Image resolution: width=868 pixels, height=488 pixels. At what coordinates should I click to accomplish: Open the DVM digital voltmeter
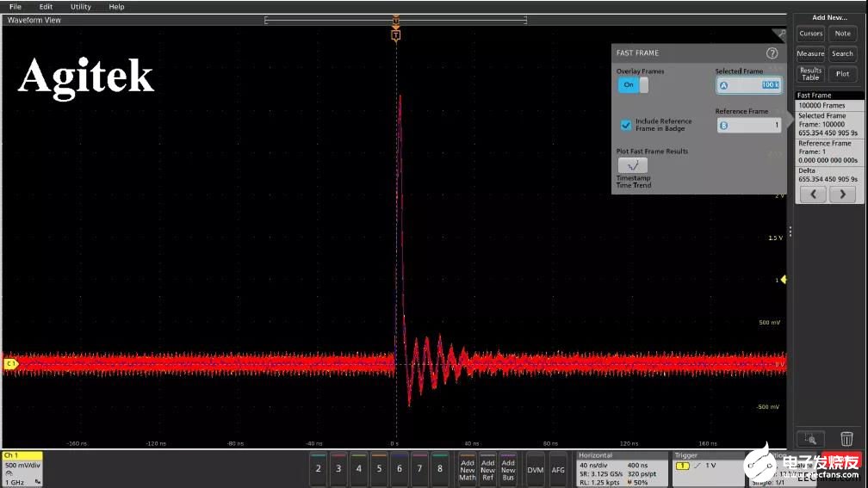coord(535,469)
